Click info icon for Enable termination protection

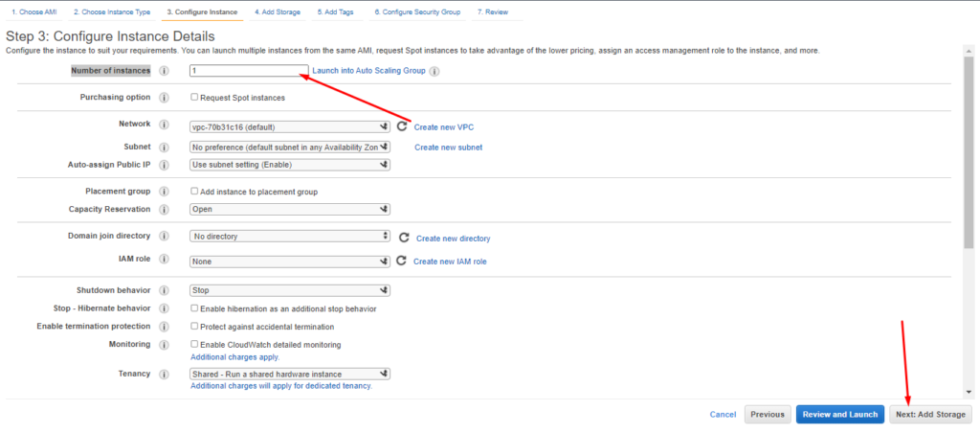coord(165,327)
